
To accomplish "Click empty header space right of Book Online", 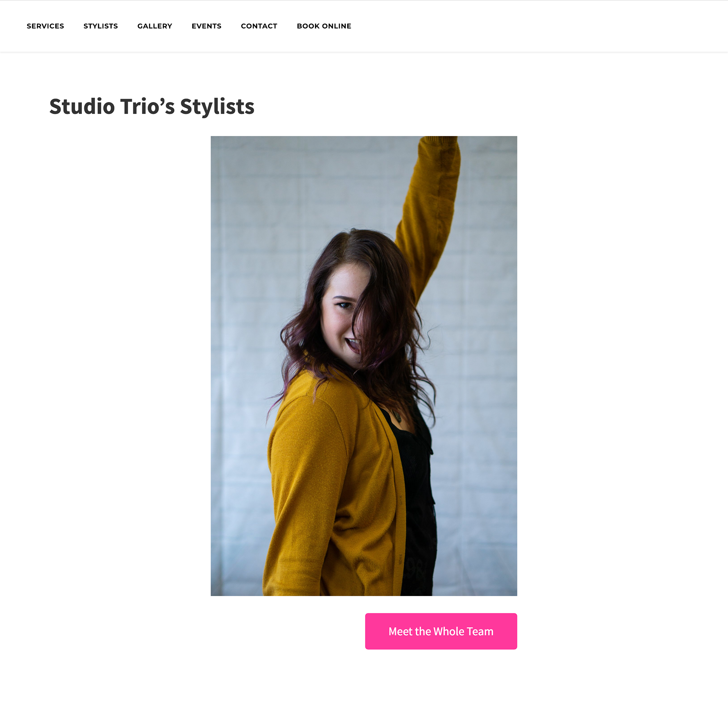I will tap(531, 26).
